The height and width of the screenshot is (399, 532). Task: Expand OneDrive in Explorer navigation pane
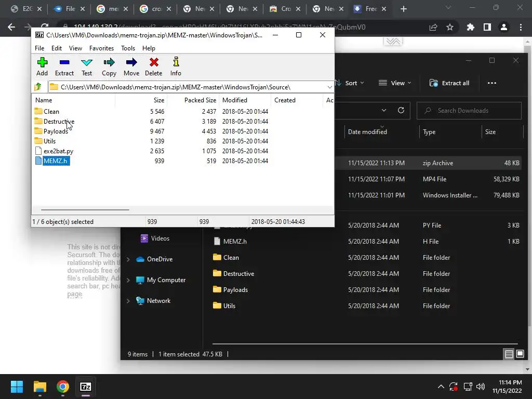128,259
